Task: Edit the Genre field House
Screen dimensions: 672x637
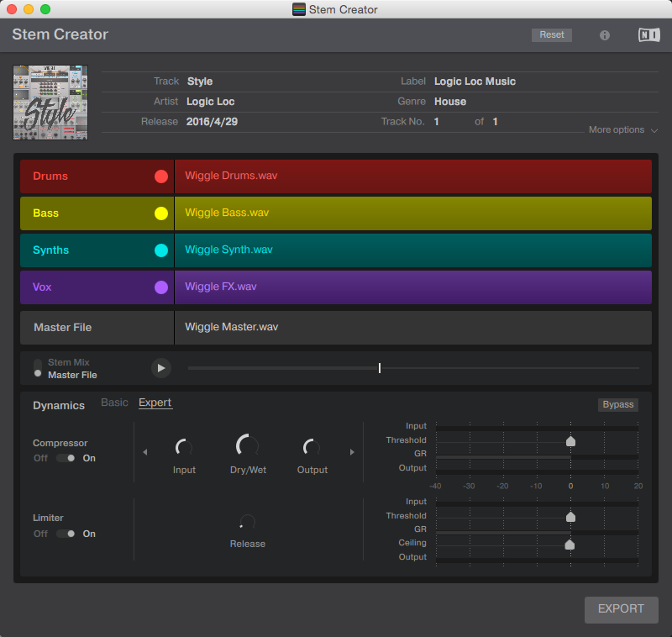Action: point(450,102)
